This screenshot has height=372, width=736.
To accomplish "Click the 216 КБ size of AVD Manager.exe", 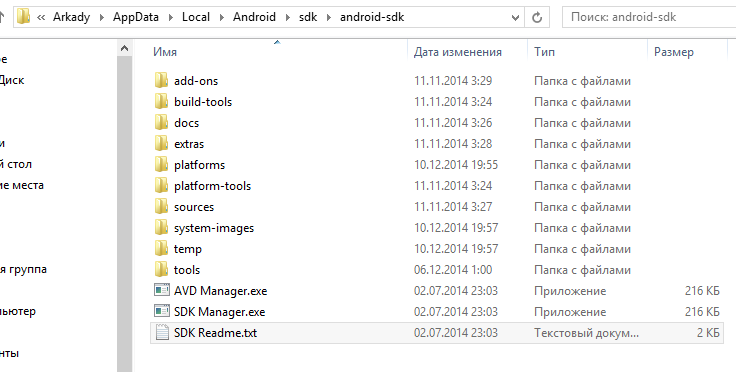I will (x=702, y=291).
